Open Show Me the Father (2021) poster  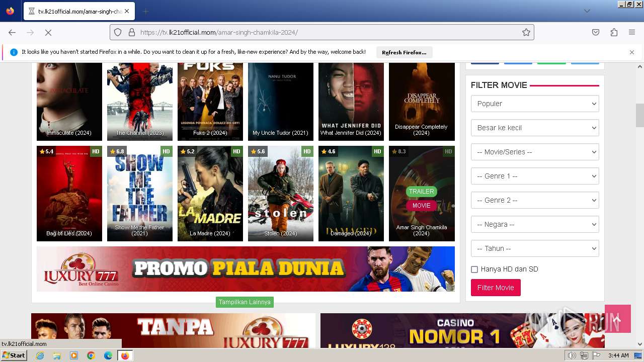[140, 194]
